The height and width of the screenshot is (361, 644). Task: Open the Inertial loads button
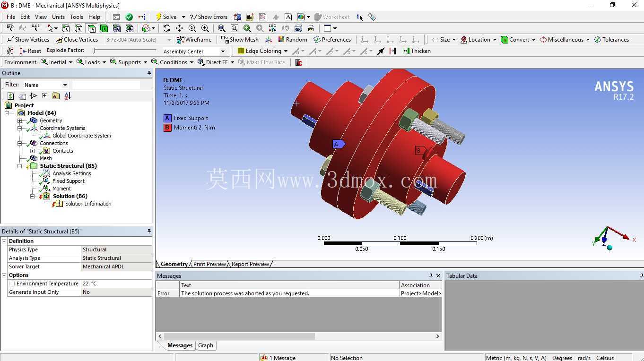coord(56,62)
